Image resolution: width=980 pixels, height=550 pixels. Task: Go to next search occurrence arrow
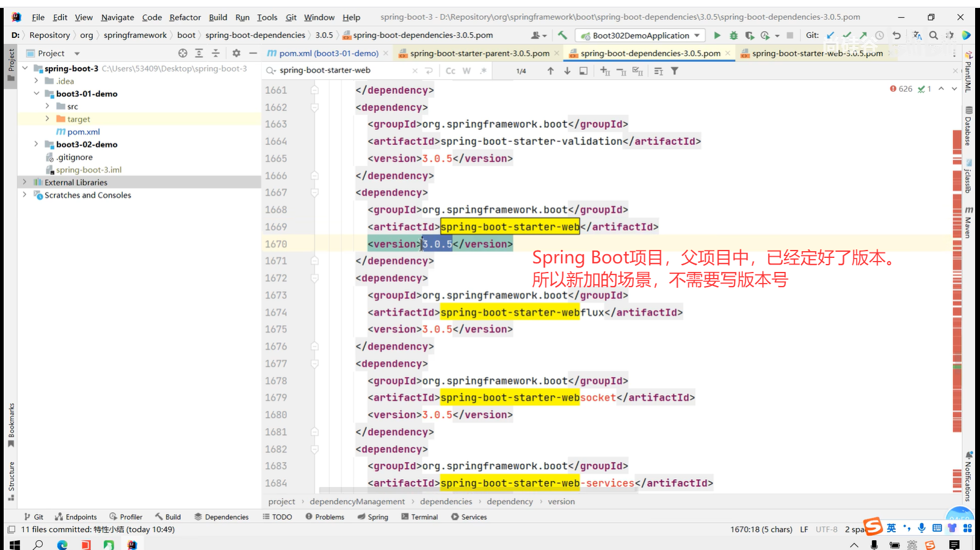[x=567, y=71]
